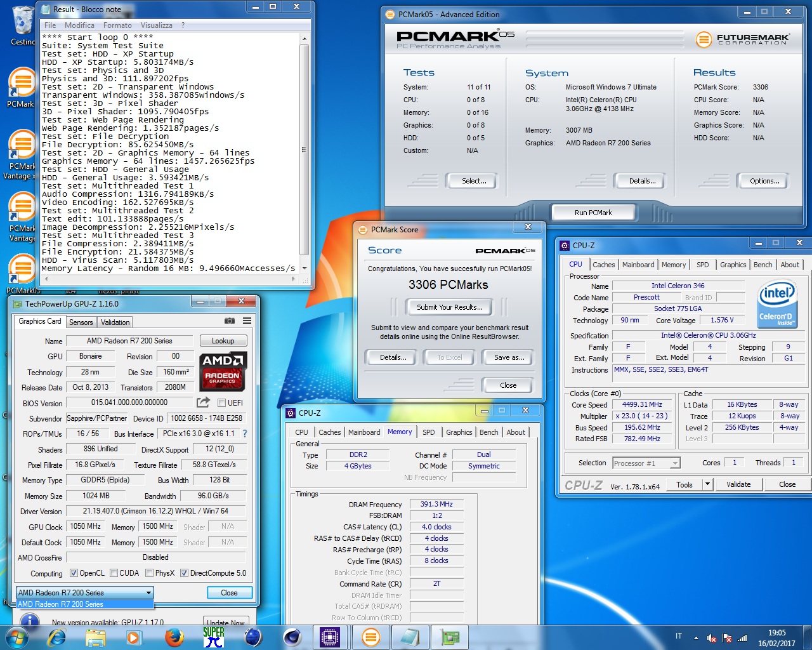Open the SPD tab in the Memory CPU-Z window

(x=429, y=432)
